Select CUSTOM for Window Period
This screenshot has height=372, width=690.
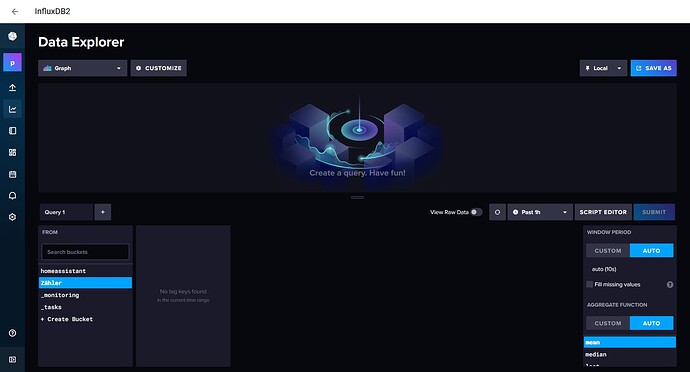click(608, 250)
